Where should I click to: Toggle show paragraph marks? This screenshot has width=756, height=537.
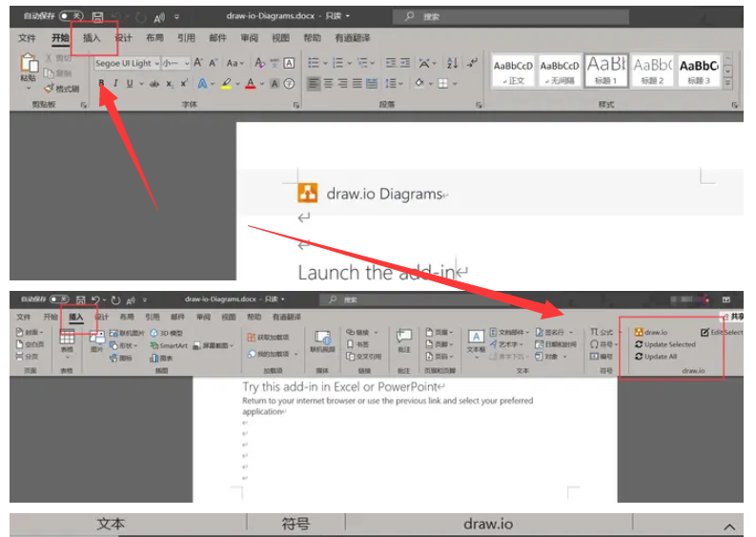(x=472, y=63)
